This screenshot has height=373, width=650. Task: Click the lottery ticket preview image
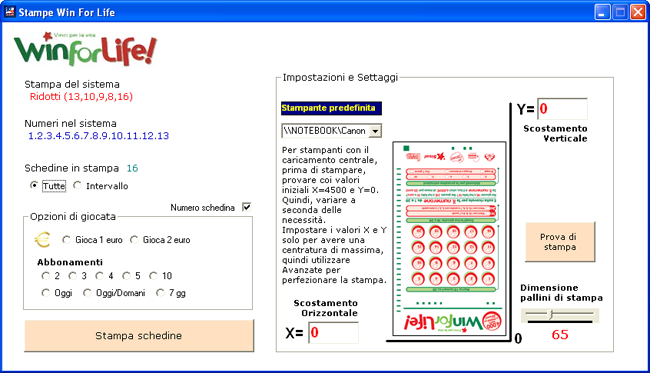pyautogui.click(x=449, y=238)
